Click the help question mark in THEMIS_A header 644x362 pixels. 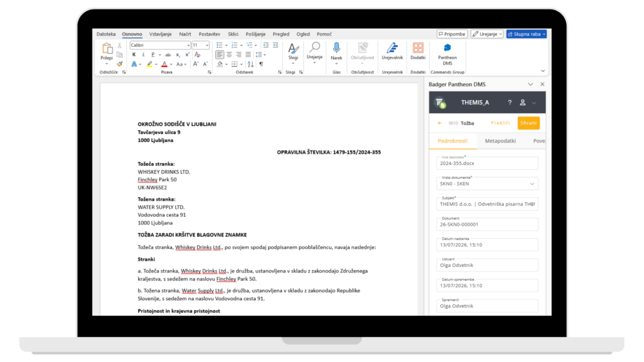click(510, 103)
